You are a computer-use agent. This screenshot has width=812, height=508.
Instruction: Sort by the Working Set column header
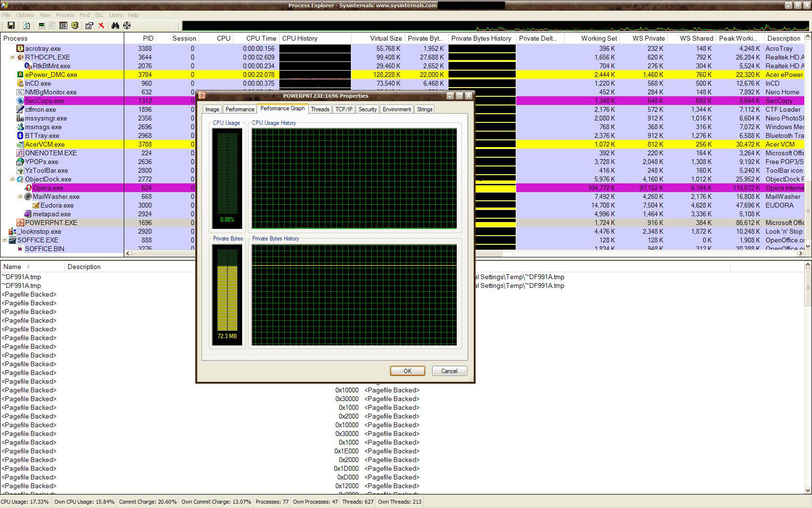(592, 38)
